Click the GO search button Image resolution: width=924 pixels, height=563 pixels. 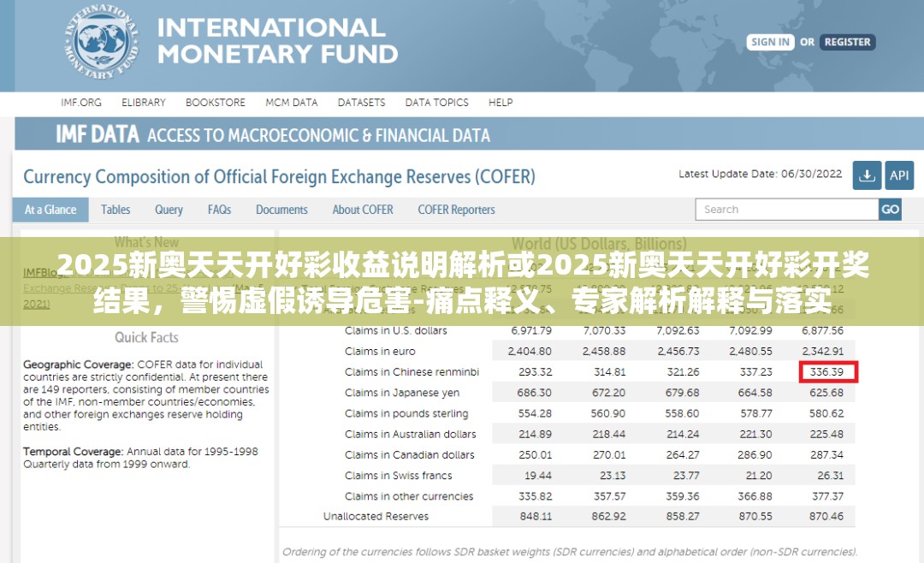pyautogui.click(x=890, y=210)
